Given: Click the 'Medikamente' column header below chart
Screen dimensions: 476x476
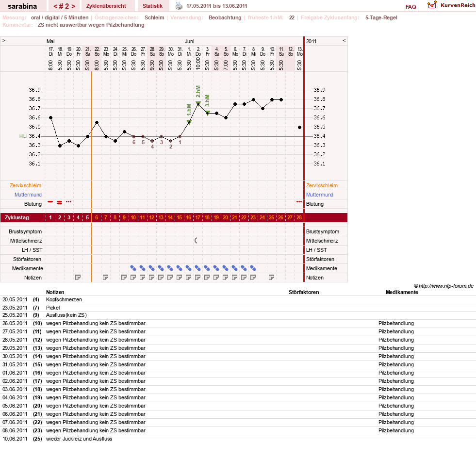Looking at the screenshot, I should tap(402, 292).
